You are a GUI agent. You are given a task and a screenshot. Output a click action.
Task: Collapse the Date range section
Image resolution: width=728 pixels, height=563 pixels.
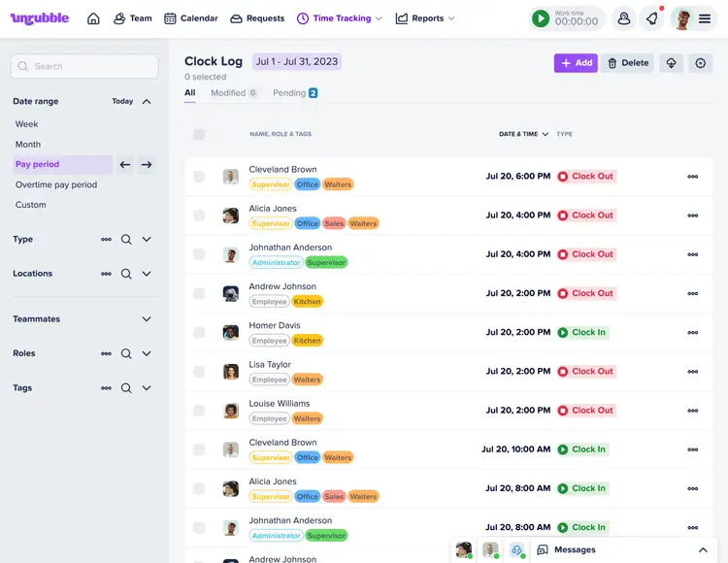click(147, 101)
